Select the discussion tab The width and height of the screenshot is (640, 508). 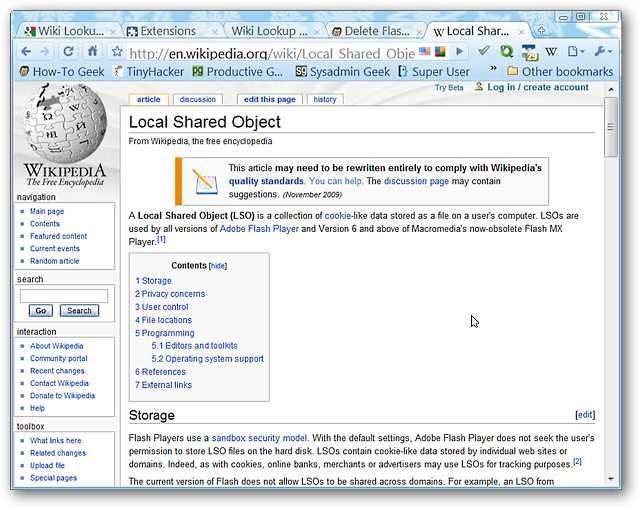[198, 99]
